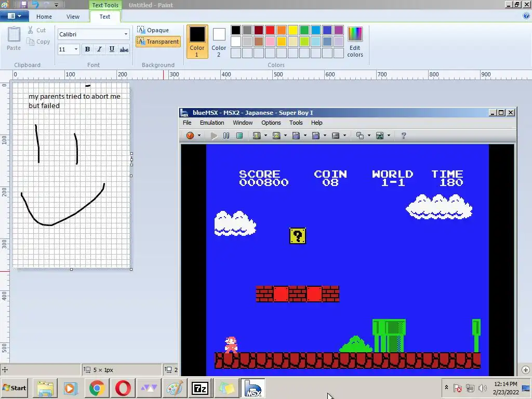
Task: Click Paint help question icon
Action: pos(526,16)
